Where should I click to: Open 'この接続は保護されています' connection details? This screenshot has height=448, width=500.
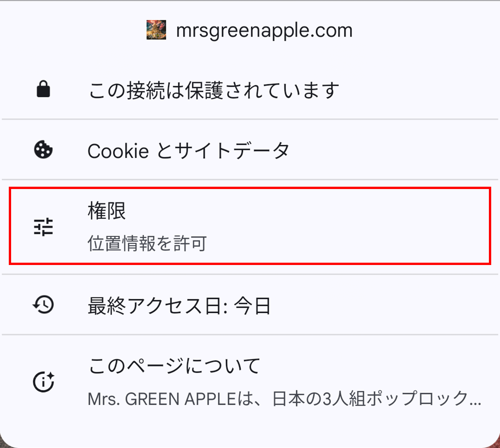click(x=213, y=90)
